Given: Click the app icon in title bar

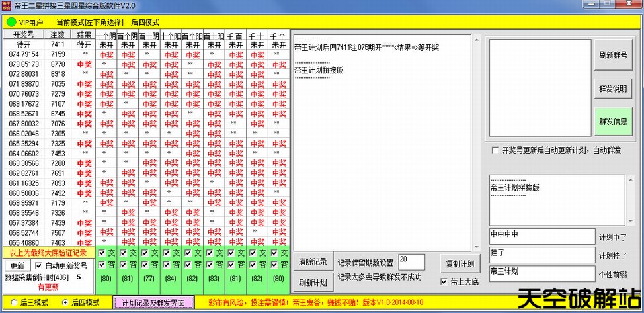Looking at the screenshot, I should click(x=7, y=5).
